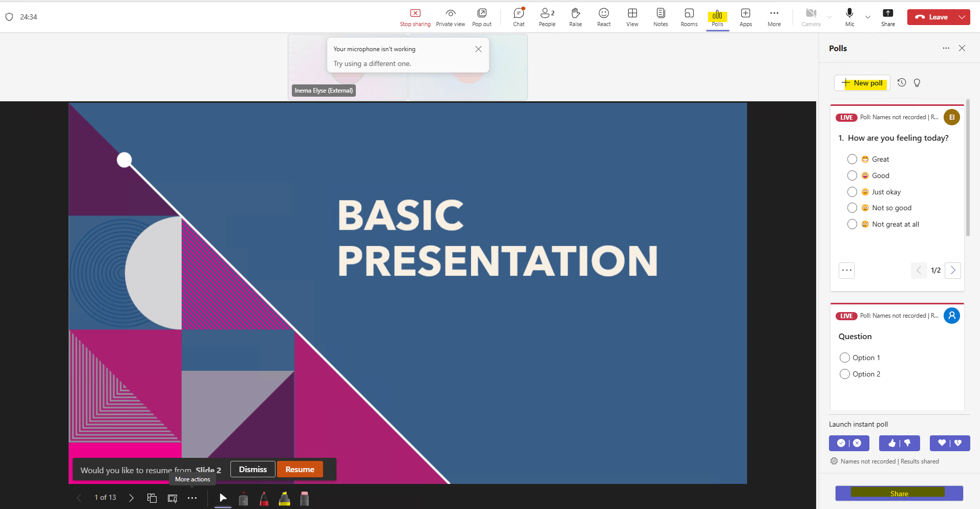Select Not great at all
The width and height of the screenshot is (980, 509).
852,224
